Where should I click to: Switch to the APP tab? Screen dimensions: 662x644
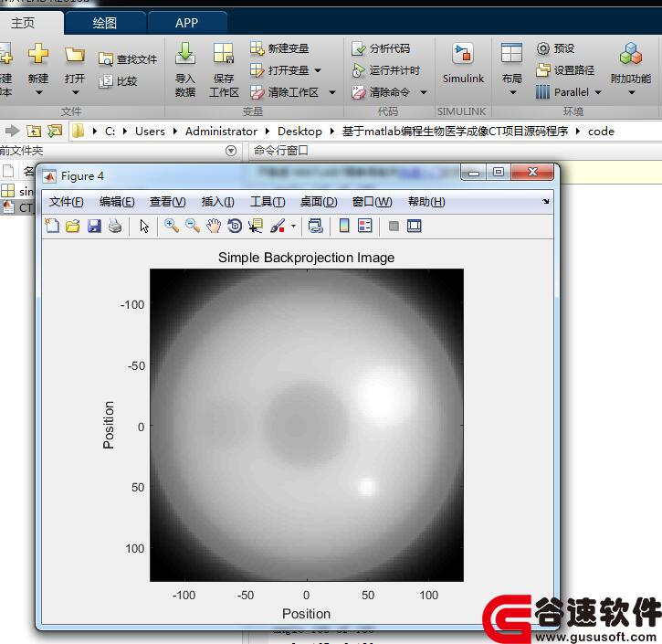pos(186,23)
